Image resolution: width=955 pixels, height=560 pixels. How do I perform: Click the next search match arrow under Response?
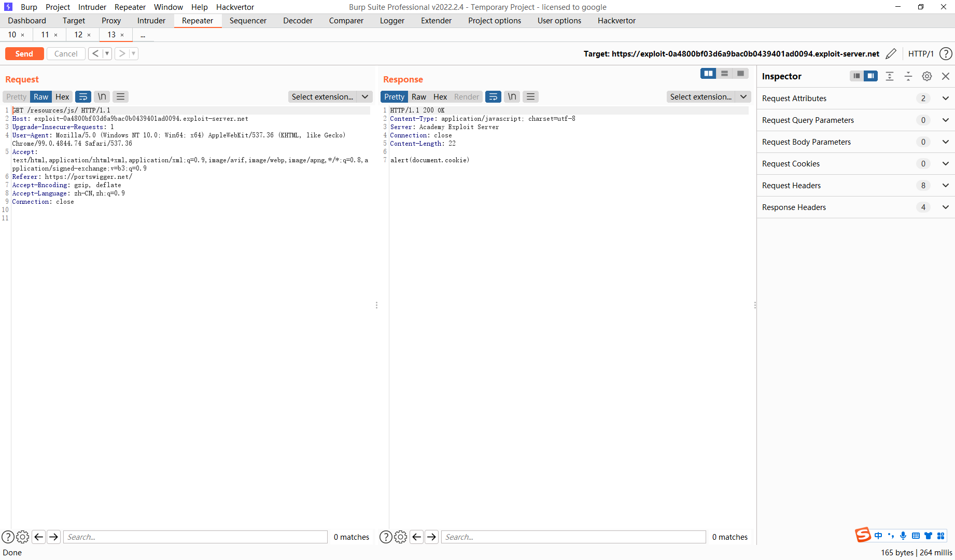click(x=431, y=537)
